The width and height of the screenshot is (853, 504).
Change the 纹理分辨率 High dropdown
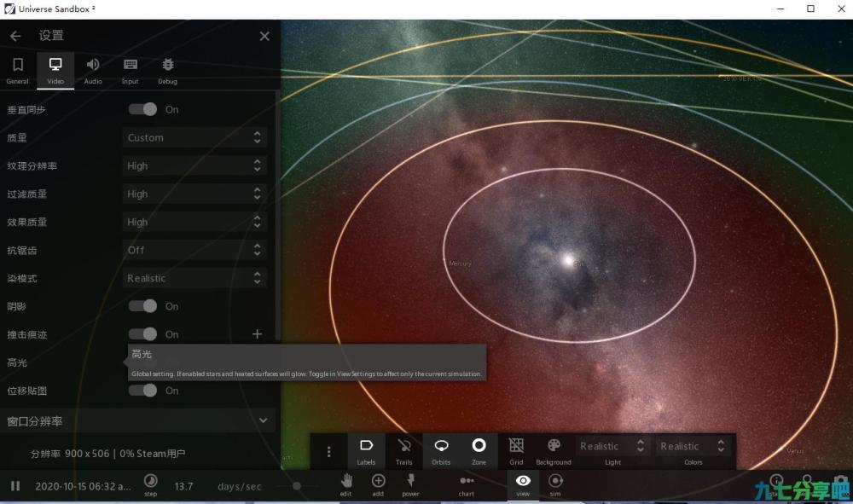(x=194, y=165)
